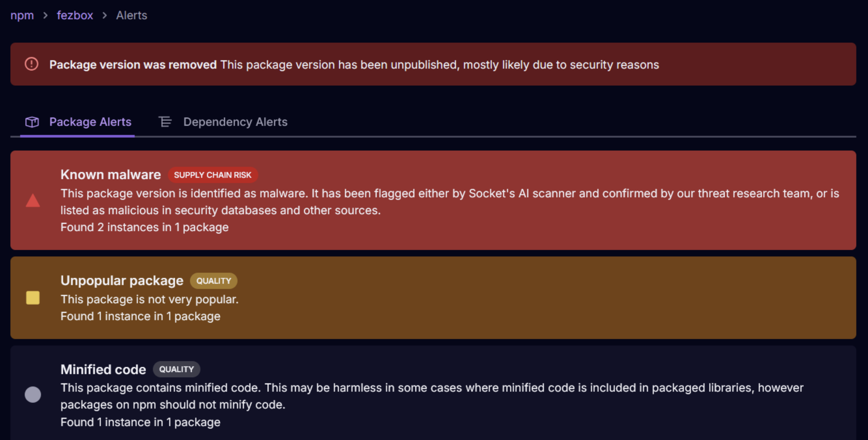Viewport: 868px width, 440px height.
Task: Click the red triangle malware severity icon
Action: [33, 201]
